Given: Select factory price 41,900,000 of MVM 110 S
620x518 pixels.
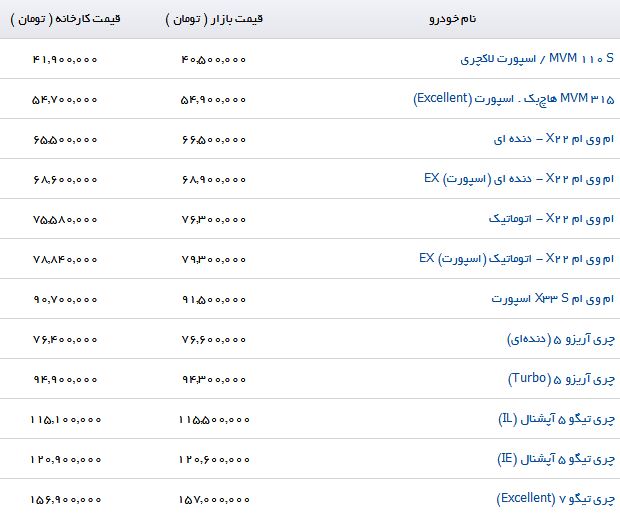Looking at the screenshot, I should click(65, 59).
